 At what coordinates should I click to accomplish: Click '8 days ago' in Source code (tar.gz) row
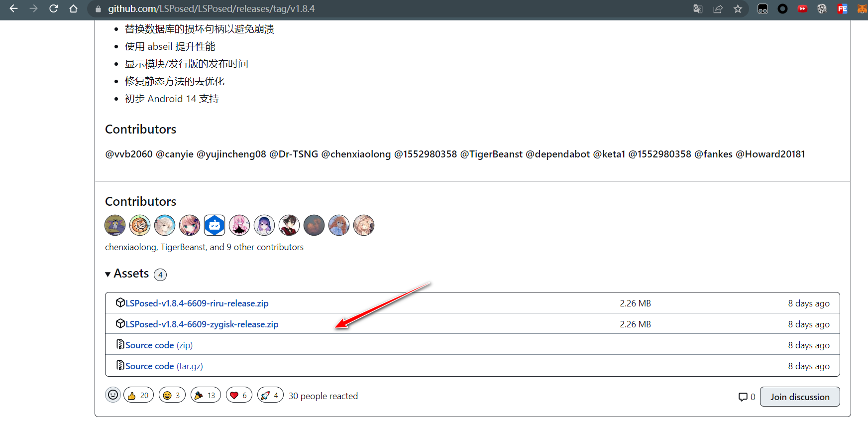pyautogui.click(x=809, y=366)
